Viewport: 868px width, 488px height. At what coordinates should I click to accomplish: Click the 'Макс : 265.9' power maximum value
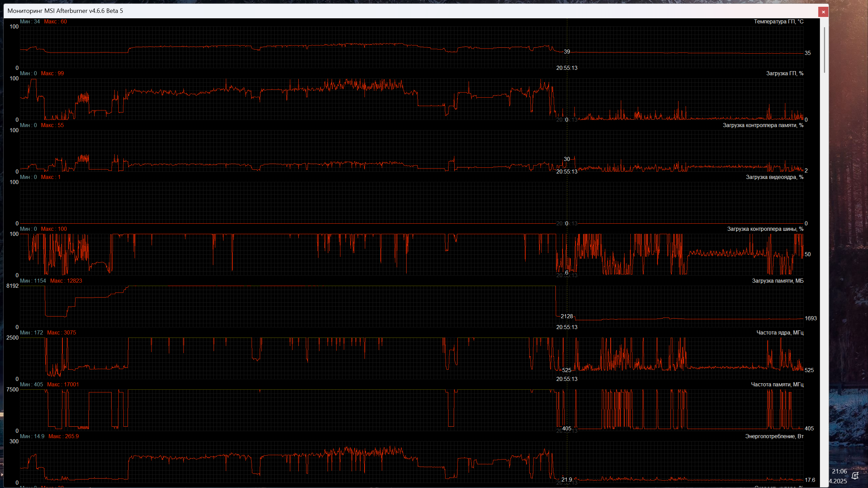tap(63, 436)
